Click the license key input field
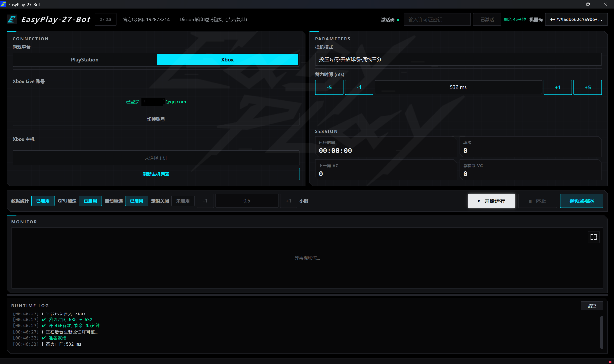The height and width of the screenshot is (364, 614). point(437,19)
